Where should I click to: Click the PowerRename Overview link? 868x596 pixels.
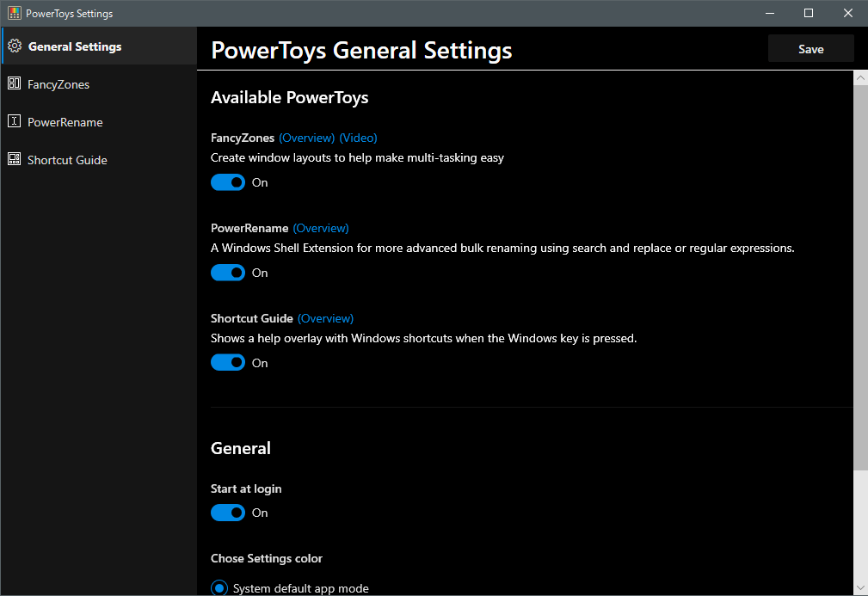tap(321, 228)
